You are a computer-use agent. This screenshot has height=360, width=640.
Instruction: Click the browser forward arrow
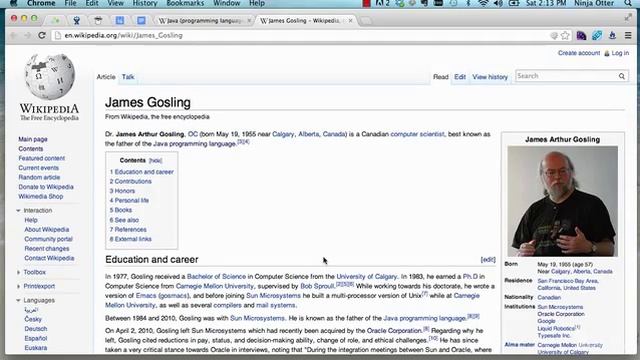click(x=27, y=36)
